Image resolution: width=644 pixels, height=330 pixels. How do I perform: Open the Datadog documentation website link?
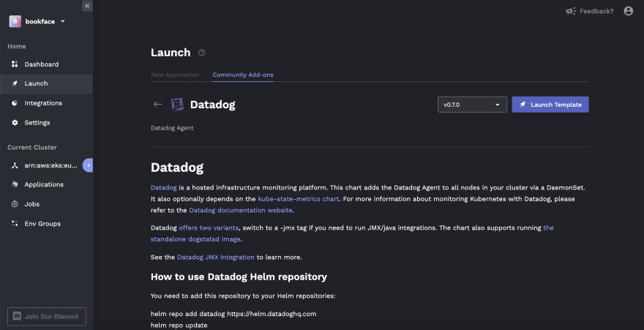point(241,210)
